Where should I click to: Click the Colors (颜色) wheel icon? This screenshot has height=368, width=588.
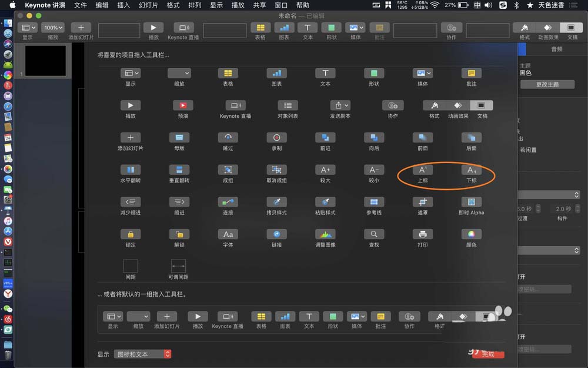(x=471, y=234)
